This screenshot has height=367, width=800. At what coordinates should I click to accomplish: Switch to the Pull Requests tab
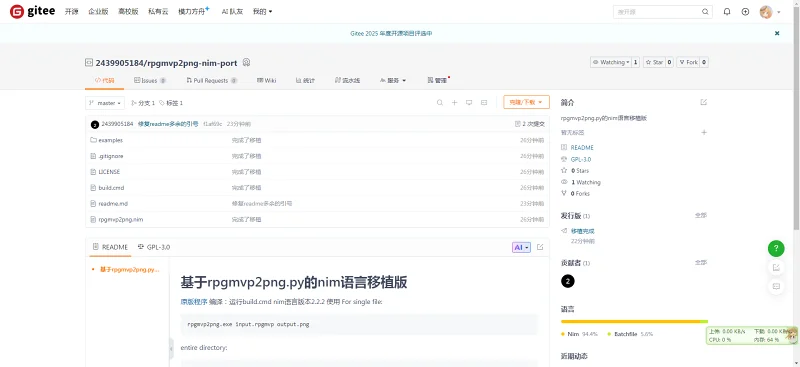click(x=212, y=81)
